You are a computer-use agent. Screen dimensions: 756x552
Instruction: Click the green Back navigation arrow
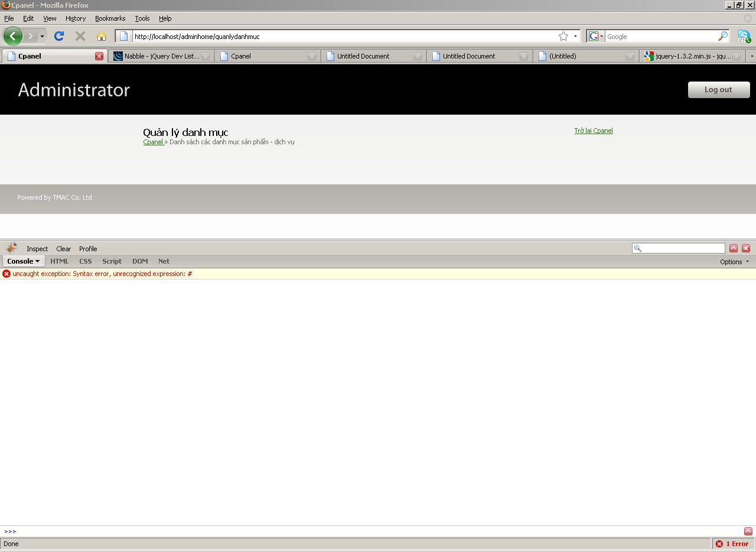[12, 36]
